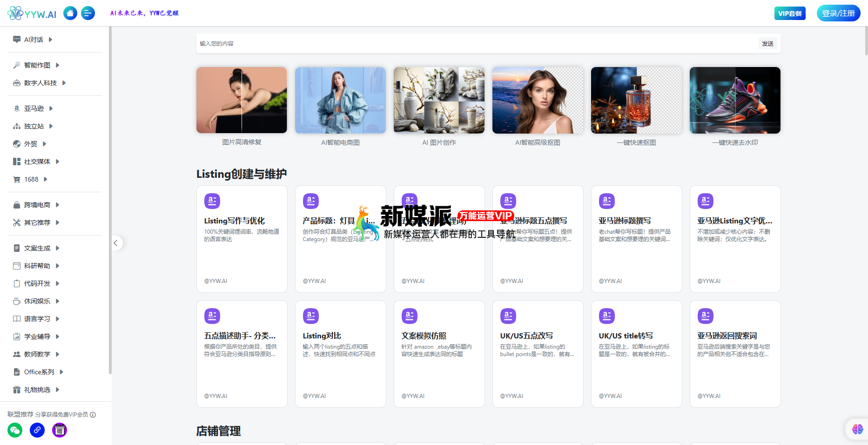This screenshot has width=868, height=445.
Task: Click the Office系列 file icon
Action: (17, 372)
